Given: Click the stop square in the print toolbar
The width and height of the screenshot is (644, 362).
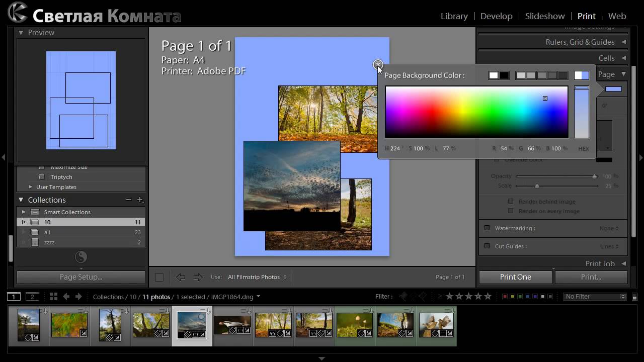Looking at the screenshot, I should (159, 277).
